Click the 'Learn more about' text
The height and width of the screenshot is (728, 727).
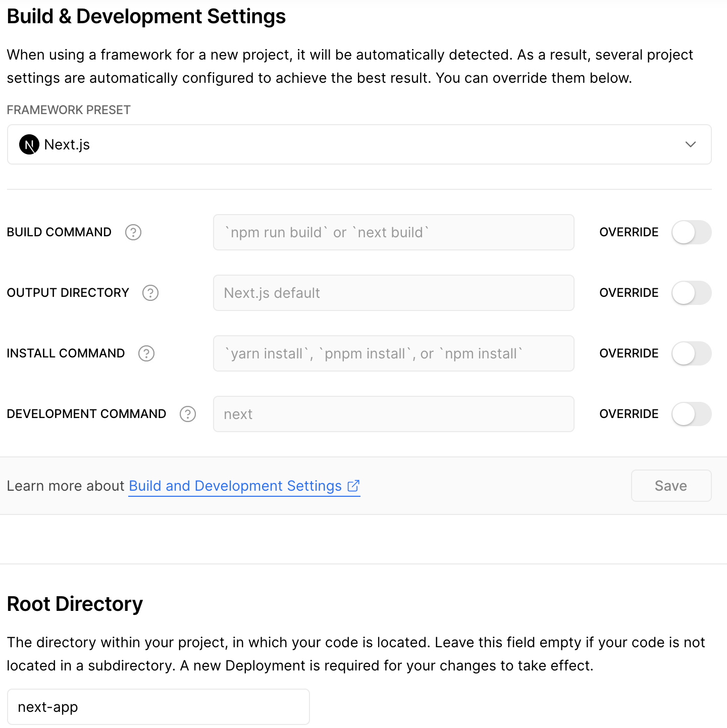(x=66, y=486)
